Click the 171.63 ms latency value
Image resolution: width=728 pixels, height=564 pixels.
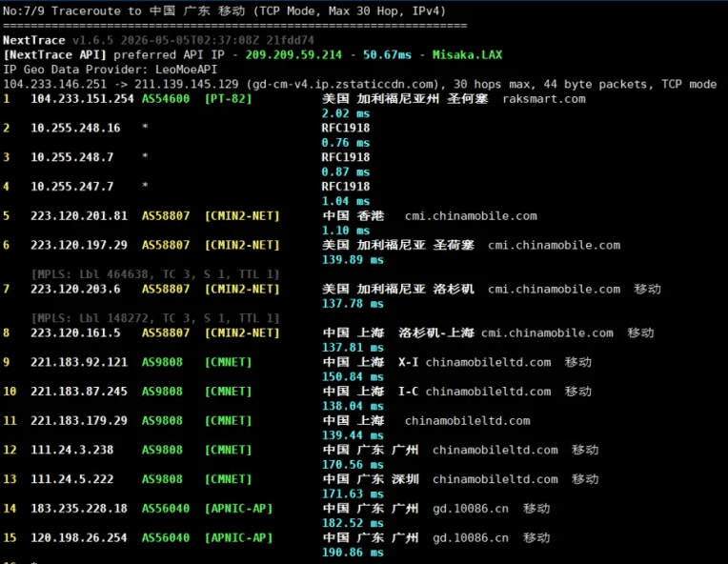pos(353,493)
